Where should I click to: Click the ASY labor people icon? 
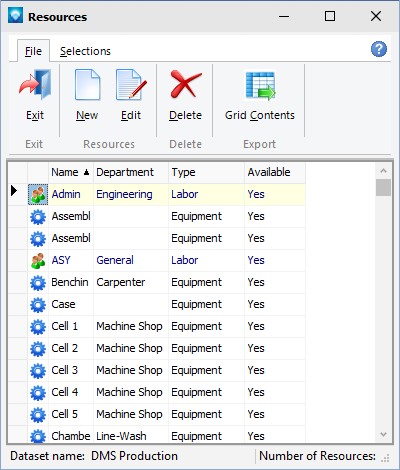tap(38, 260)
